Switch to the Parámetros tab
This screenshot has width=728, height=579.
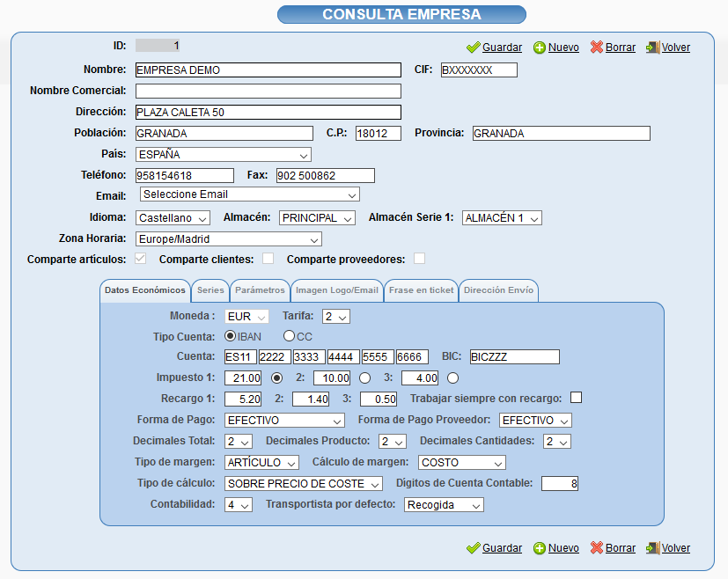point(260,290)
